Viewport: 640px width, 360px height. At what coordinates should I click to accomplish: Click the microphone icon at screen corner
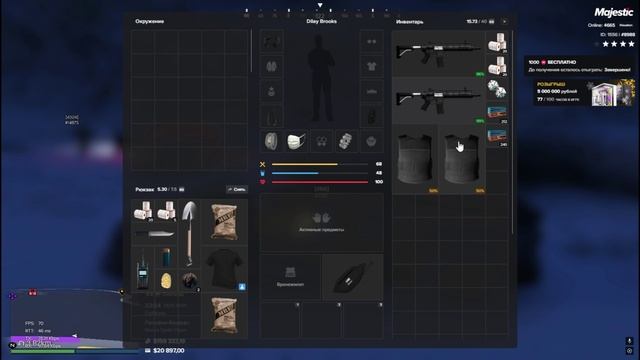click(x=629, y=341)
